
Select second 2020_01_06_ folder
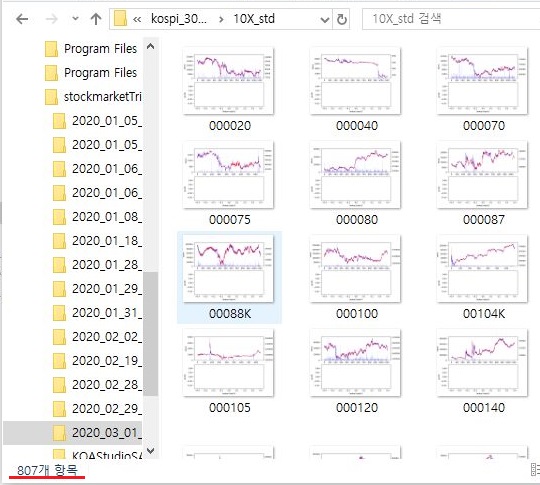point(97,193)
